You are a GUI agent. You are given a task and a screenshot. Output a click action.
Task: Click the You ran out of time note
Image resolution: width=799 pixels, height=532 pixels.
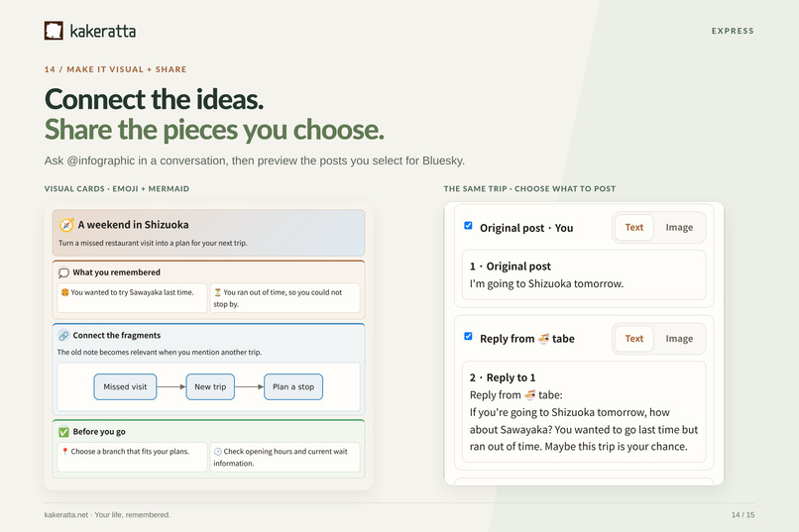pyautogui.click(x=285, y=298)
